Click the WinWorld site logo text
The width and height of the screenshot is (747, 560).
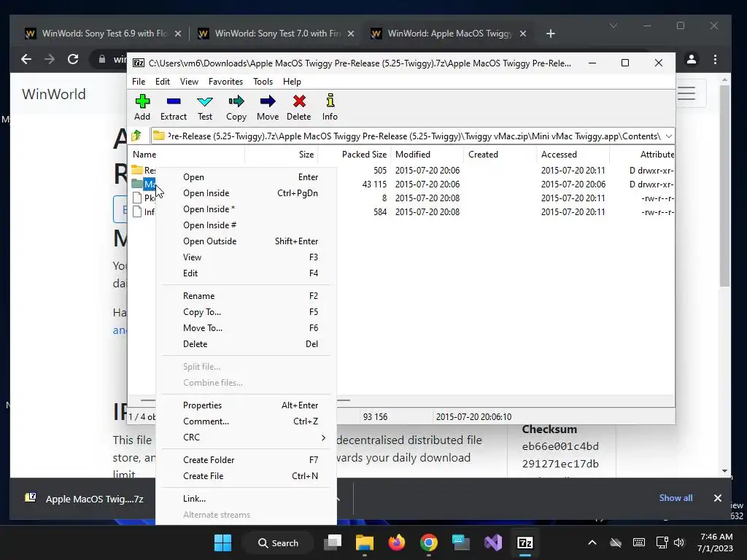click(x=54, y=94)
